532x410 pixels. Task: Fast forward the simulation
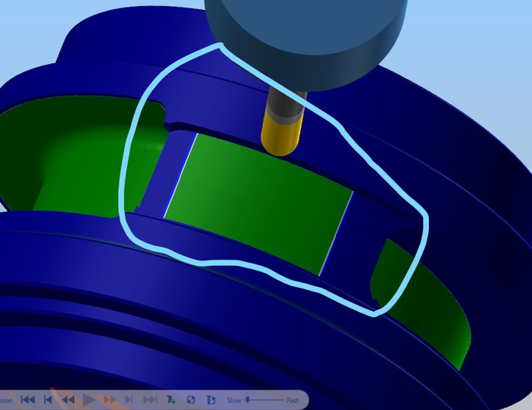109,400
